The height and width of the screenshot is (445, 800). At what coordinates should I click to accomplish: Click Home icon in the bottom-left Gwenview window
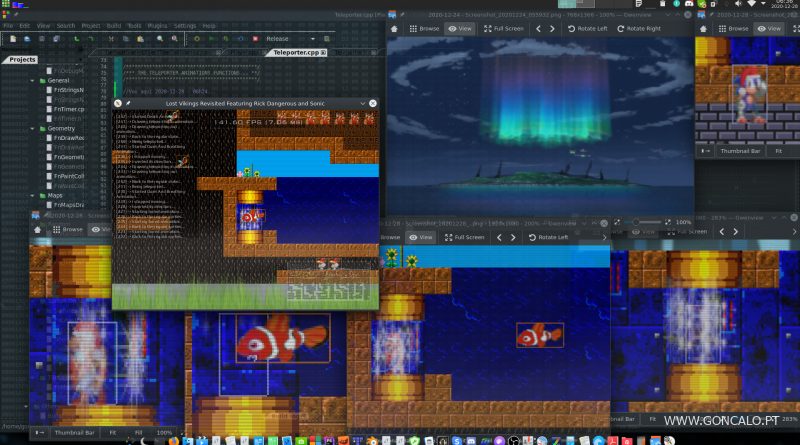(x=37, y=230)
